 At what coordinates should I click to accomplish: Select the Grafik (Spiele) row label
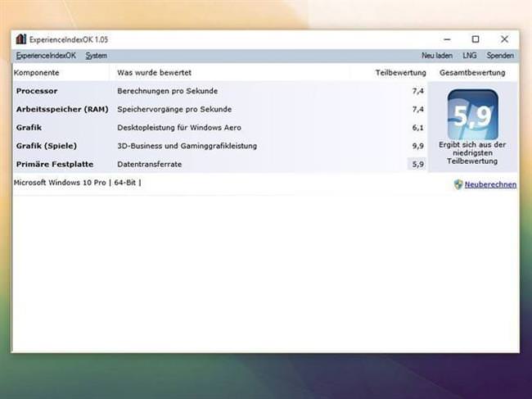click(x=47, y=146)
